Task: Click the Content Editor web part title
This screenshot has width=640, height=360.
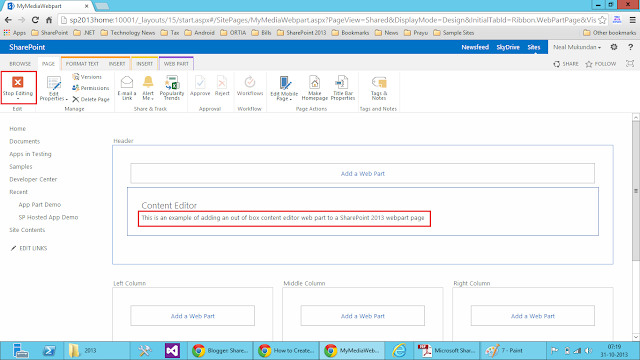Action: click(x=169, y=205)
